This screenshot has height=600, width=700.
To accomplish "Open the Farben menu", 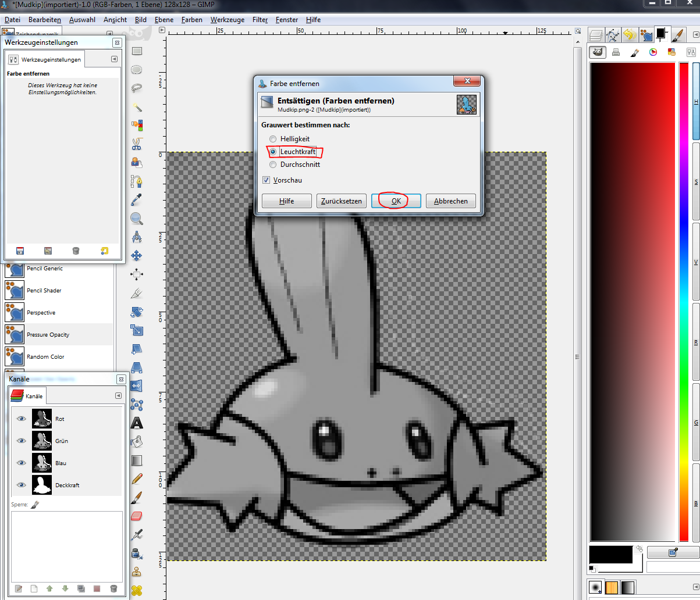I will 192,20.
